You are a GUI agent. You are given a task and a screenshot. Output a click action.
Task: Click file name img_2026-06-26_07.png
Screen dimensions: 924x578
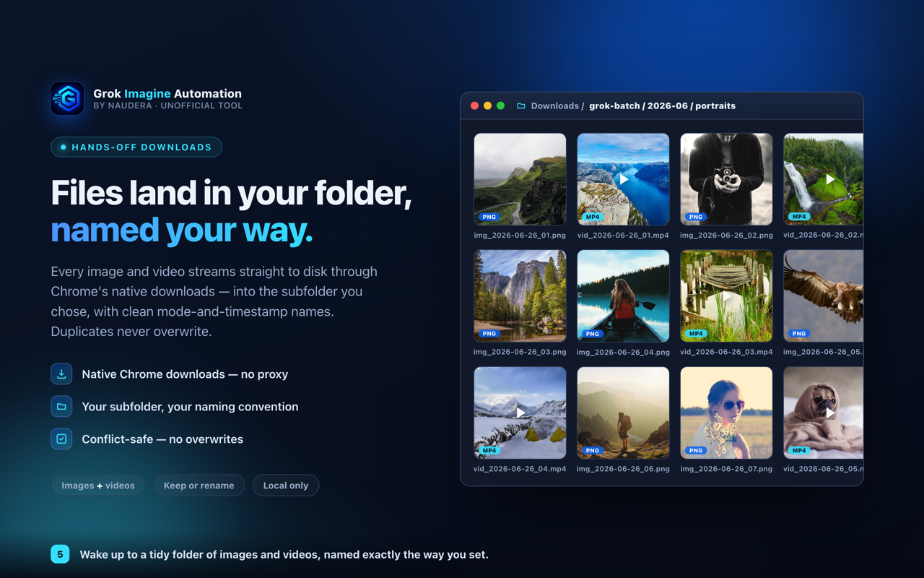pos(726,469)
